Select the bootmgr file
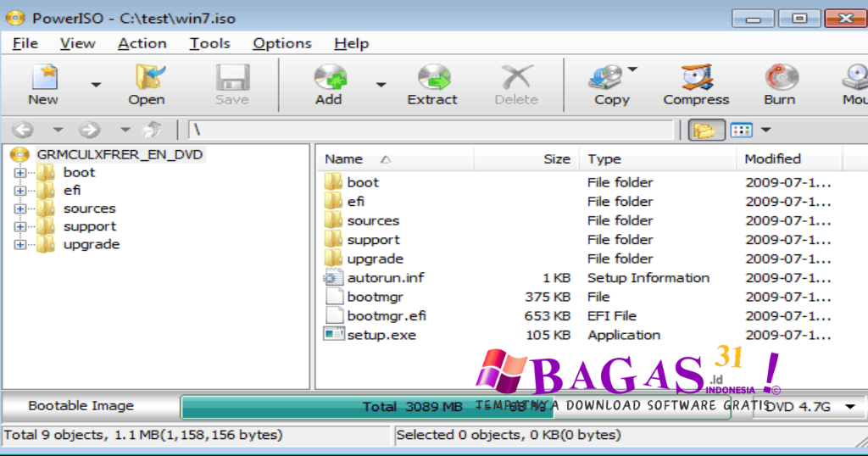This screenshot has height=456, width=868. [376, 298]
